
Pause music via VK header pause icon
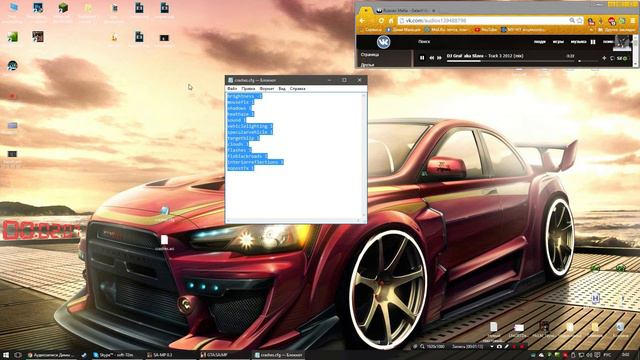[x=593, y=42]
